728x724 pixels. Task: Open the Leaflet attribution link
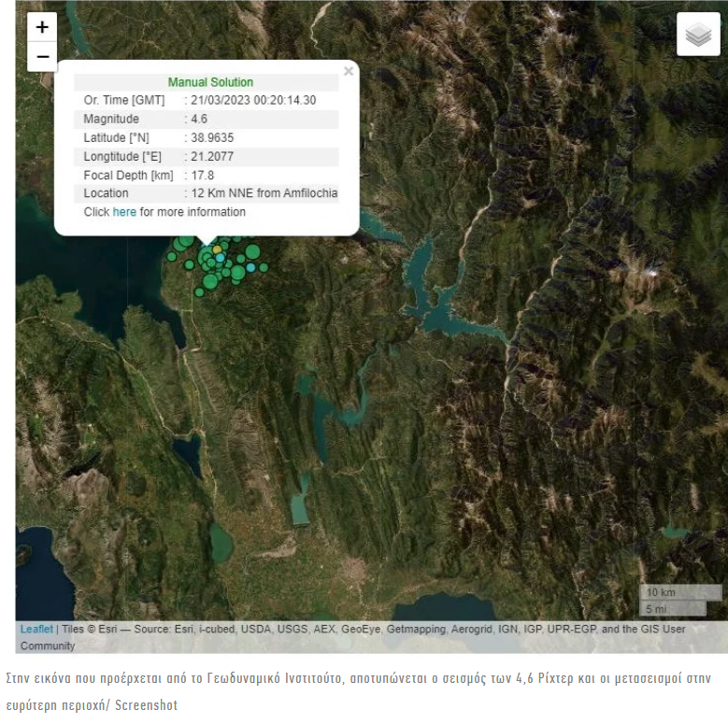coord(36,630)
